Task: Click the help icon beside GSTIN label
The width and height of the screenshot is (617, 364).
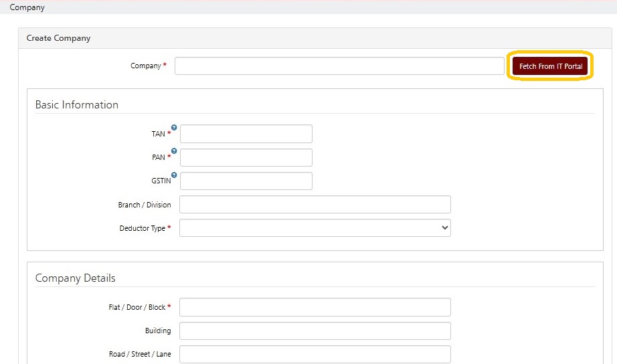Action: 174,175
